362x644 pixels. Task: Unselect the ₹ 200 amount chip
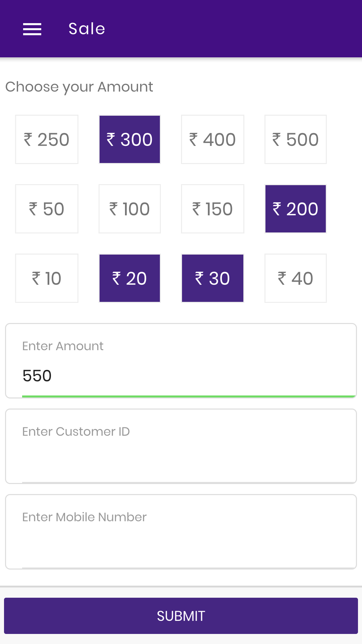(295, 209)
